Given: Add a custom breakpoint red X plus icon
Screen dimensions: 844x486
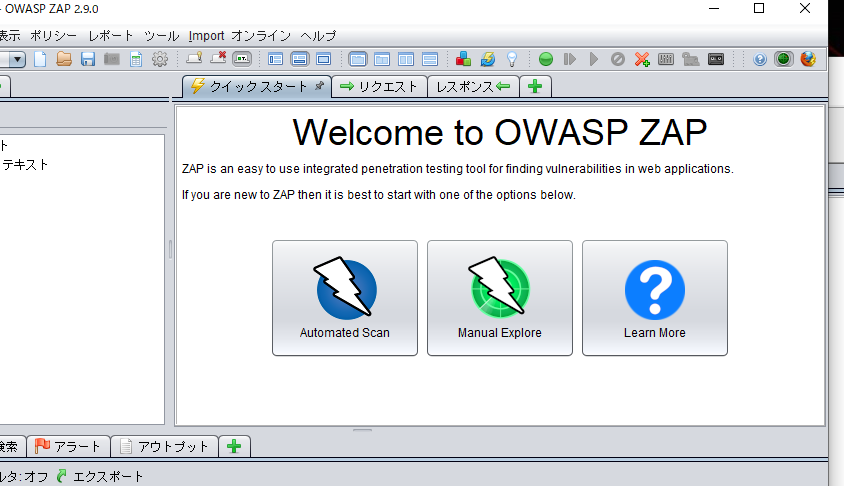Looking at the screenshot, I should [642, 59].
